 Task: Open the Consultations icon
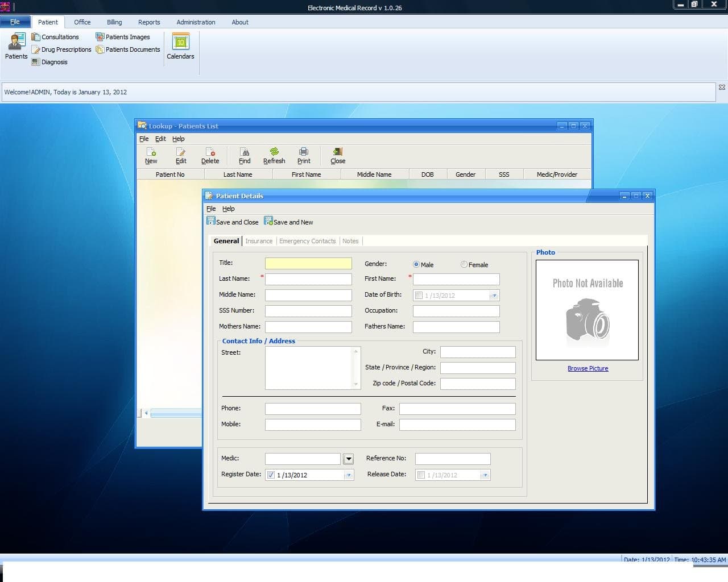click(56, 36)
